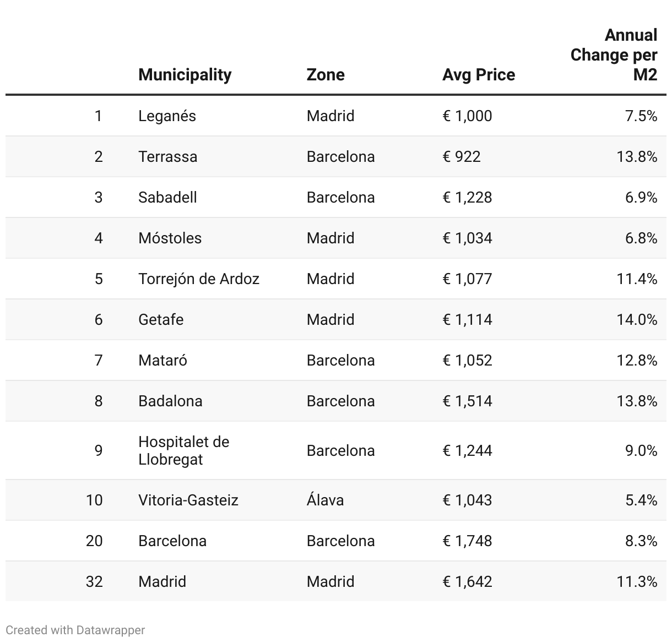Click the Sabadell row name
This screenshot has width=672, height=643.
[x=167, y=198]
